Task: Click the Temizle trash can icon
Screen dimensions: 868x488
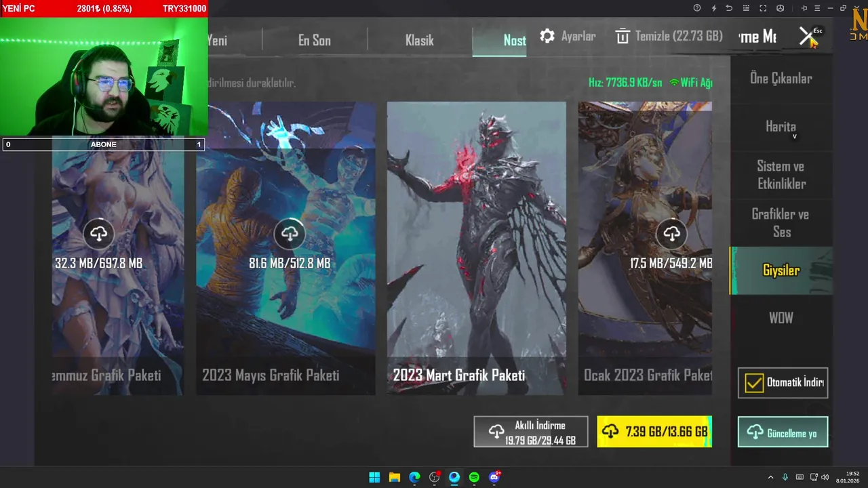Action: [x=623, y=37]
